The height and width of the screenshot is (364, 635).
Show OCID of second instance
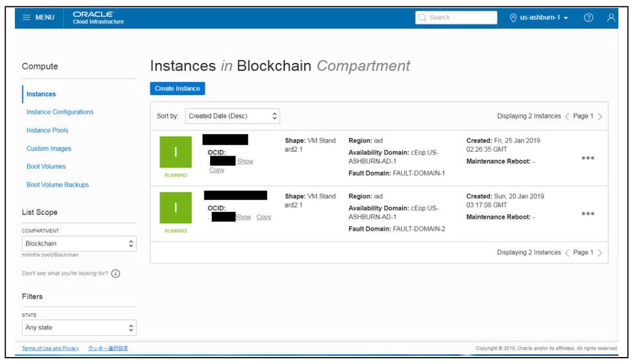pos(243,217)
